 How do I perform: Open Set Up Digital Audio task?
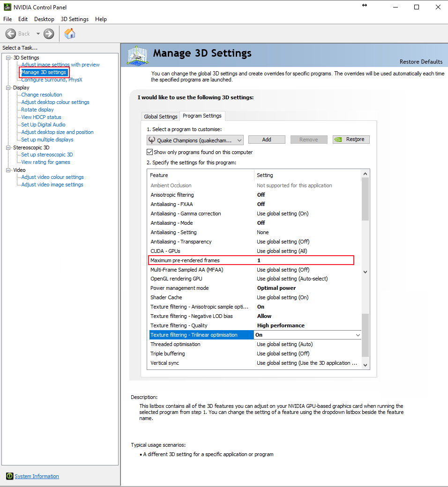(x=43, y=125)
